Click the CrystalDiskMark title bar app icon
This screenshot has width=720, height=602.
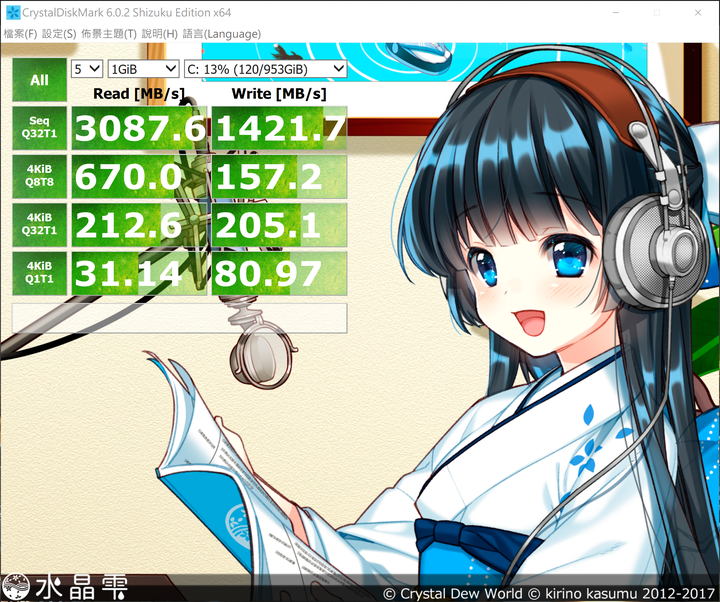pos(13,12)
